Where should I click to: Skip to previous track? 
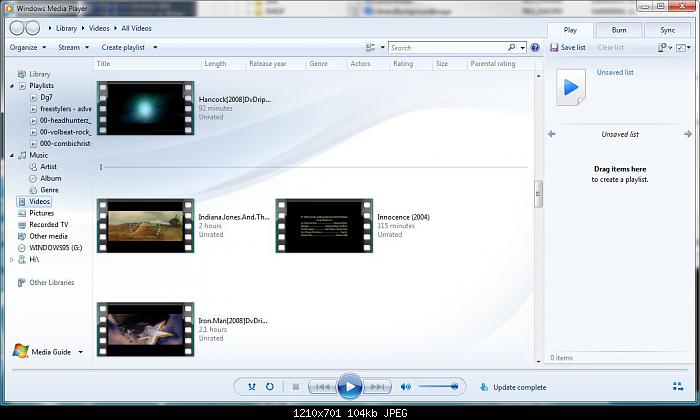323,387
